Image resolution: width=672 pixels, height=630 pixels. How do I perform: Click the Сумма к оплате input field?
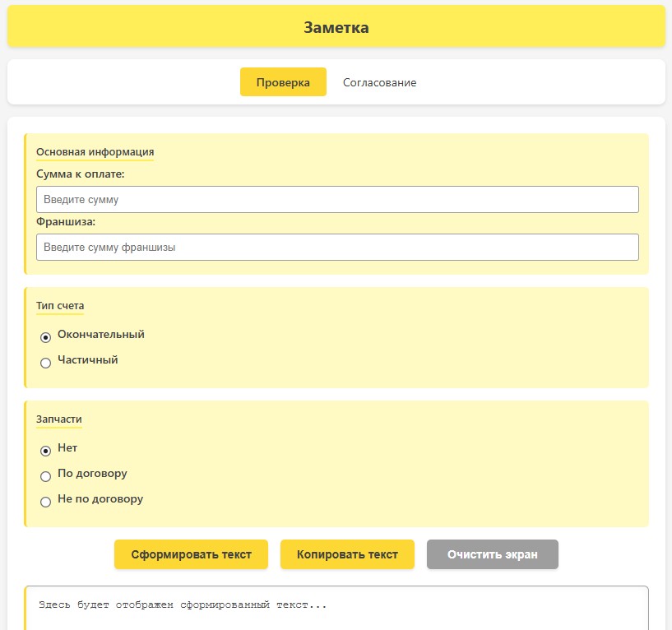click(x=337, y=200)
